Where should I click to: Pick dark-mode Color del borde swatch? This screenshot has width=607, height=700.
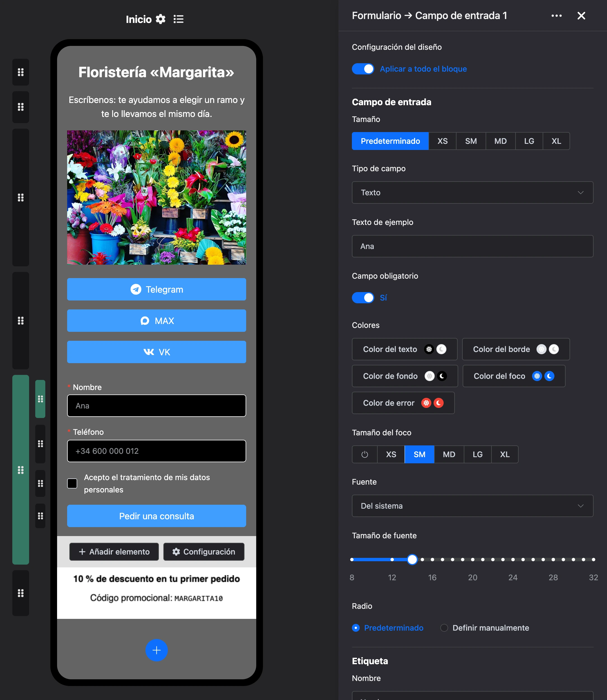[x=554, y=349]
